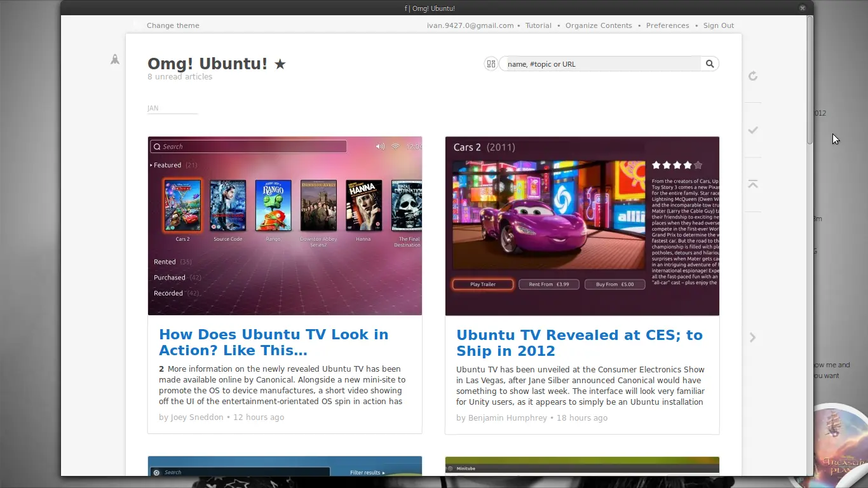Click the 'Omg! Ubuntu!' feed title
Image resolution: width=868 pixels, height=488 pixels.
pos(207,64)
